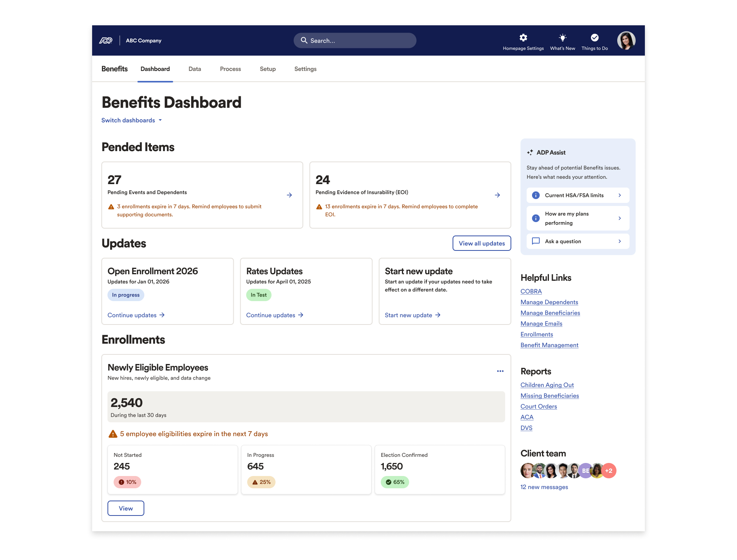Open your profile avatar in the top bar
Viewport: 737px width, 560px height.
[x=626, y=40]
